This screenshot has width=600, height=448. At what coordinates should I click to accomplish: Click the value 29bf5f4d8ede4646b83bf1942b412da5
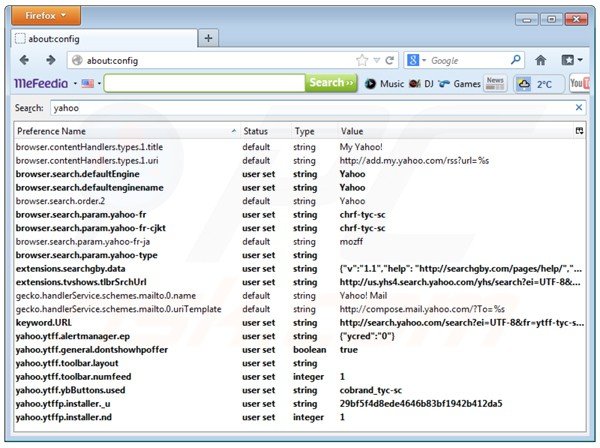pyautogui.click(x=421, y=404)
